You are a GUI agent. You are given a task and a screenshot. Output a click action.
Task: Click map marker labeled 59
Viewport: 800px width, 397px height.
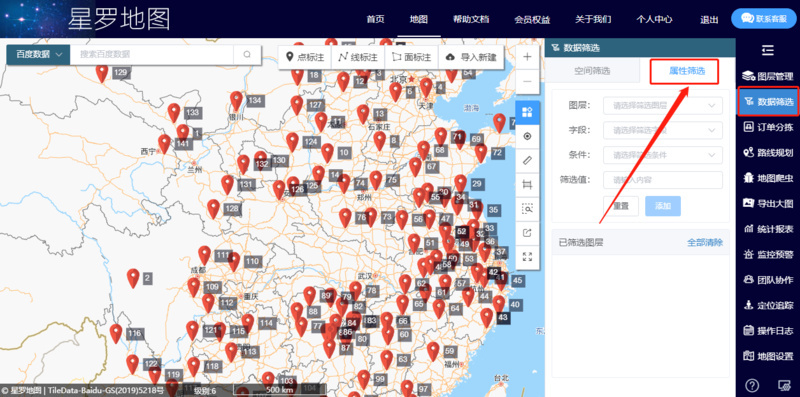click(433, 352)
